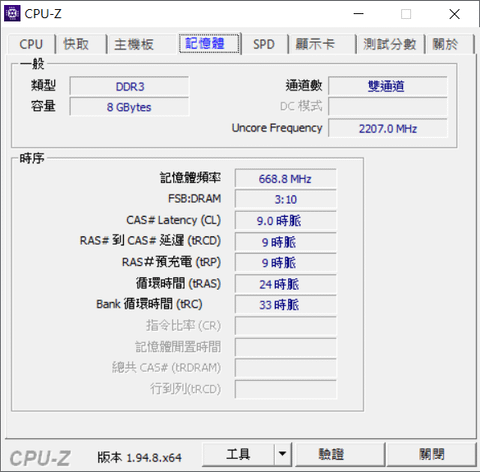Click the RAS# 到 CAS# 延遲 (tRCD) label
Image resolution: width=480 pixels, height=472 pixels.
click(x=150, y=241)
